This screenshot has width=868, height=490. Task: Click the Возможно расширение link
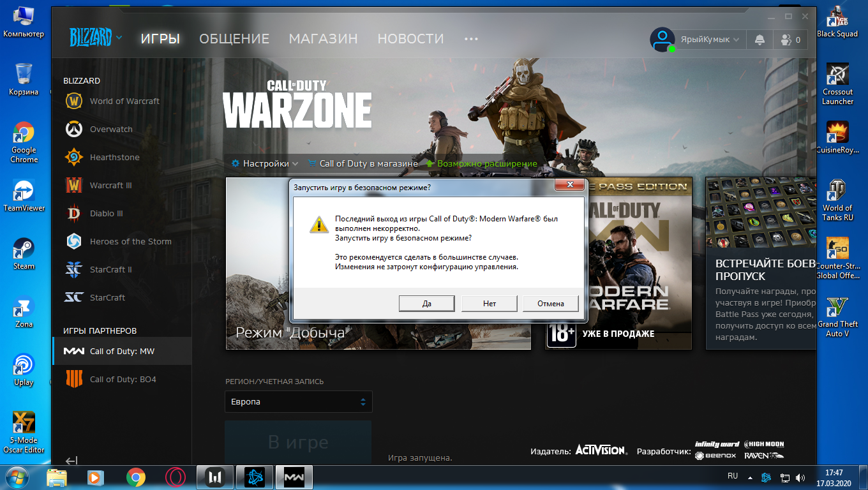pyautogui.click(x=481, y=163)
